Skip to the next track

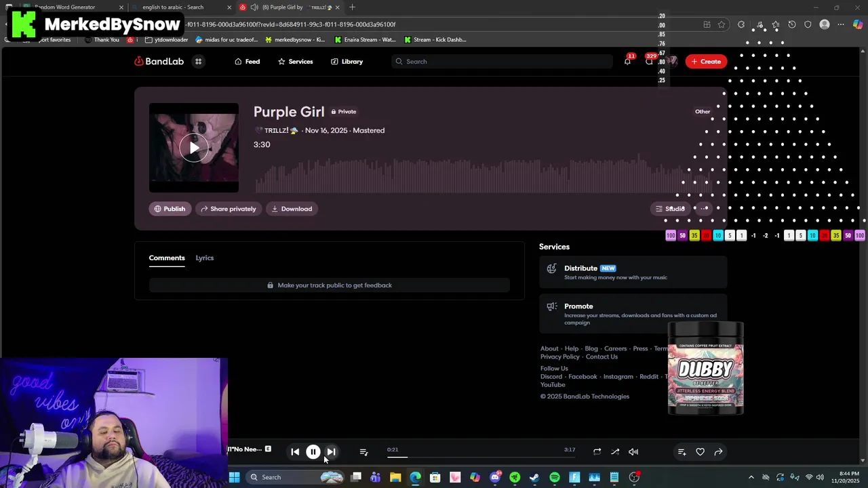point(332,452)
